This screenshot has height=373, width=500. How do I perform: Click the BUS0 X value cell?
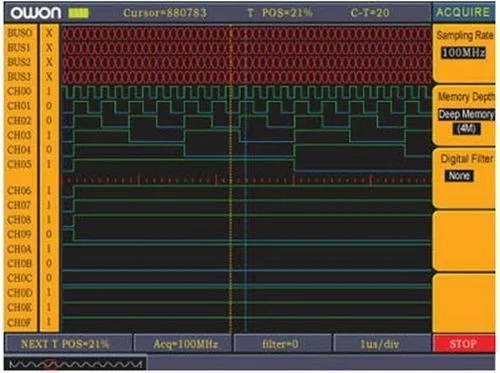click(x=49, y=33)
